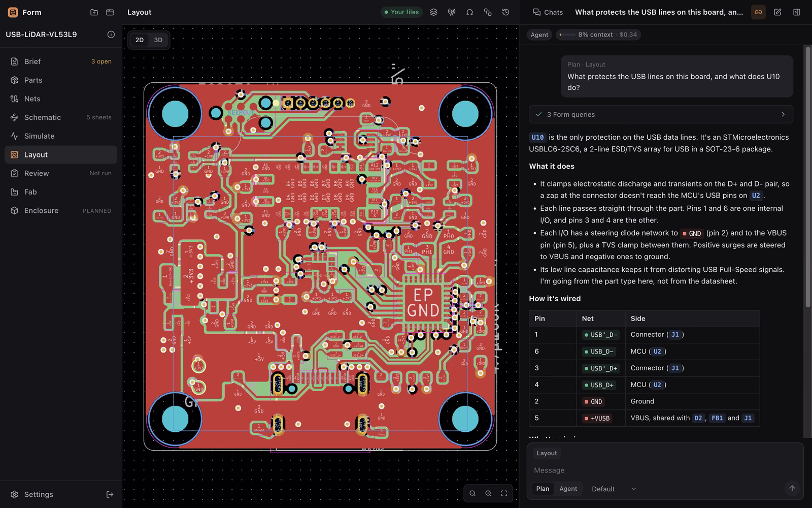Open the Default model dropdown
Image resolution: width=812 pixels, height=508 pixels.
pyautogui.click(x=614, y=489)
